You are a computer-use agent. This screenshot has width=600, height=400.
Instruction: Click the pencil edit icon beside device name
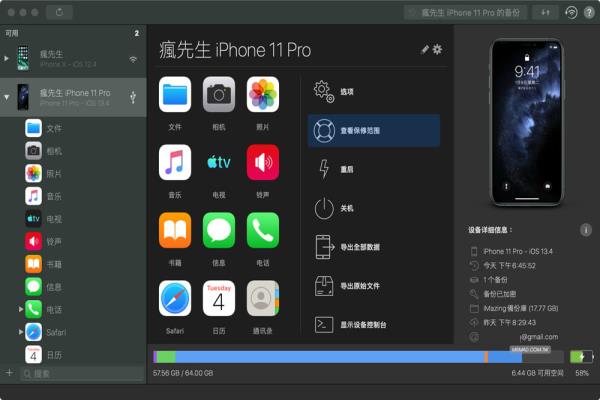(x=425, y=49)
